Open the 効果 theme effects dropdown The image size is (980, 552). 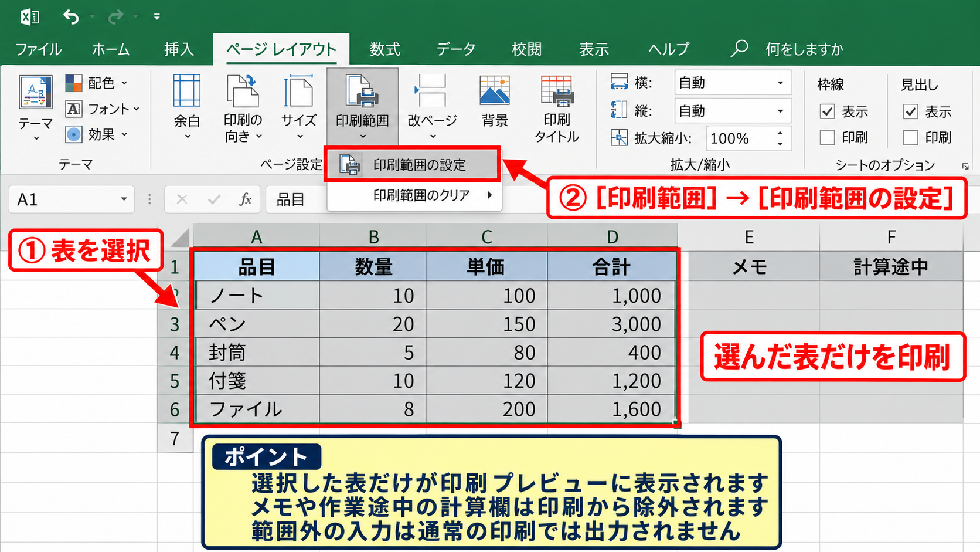coord(97,134)
